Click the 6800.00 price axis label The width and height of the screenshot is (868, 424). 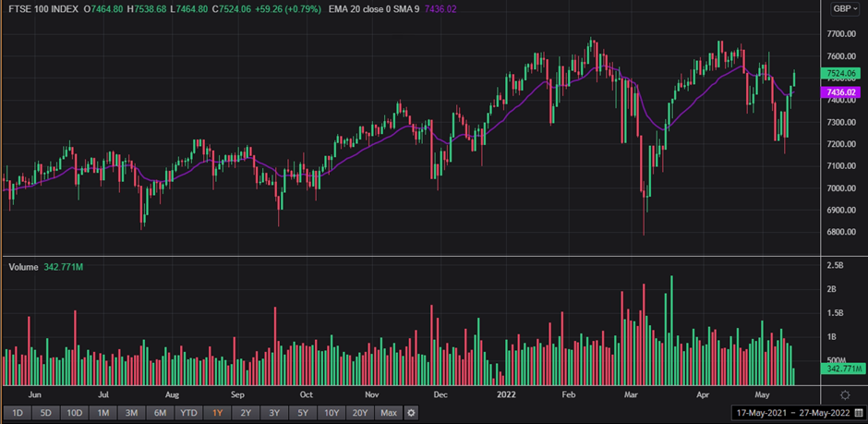click(x=841, y=232)
